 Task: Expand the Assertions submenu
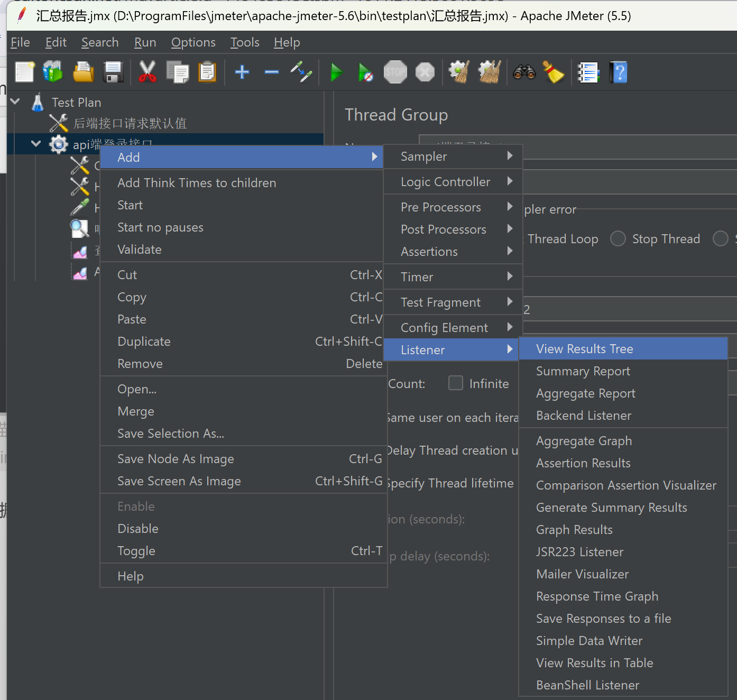(453, 252)
